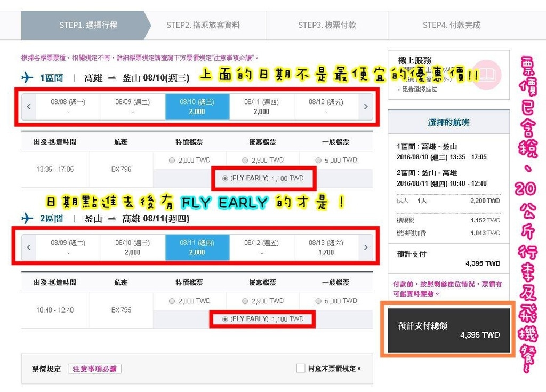The height and width of the screenshot is (392, 546).
Task: Pick 08/11 (週四) in the 2區間 date strip
Action: point(197,247)
